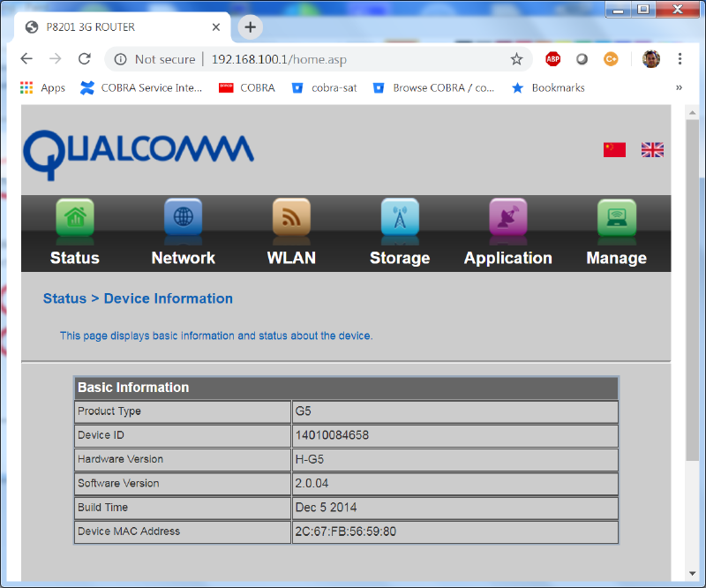Switch interface language using the British flag
The height and width of the screenshot is (588, 706).
[x=651, y=149]
